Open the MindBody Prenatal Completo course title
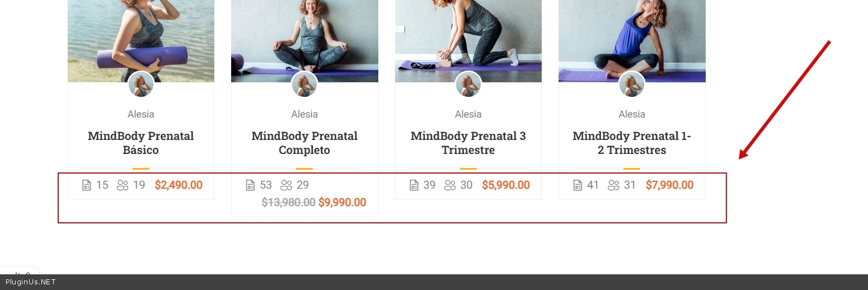The height and width of the screenshot is (290, 868). click(304, 143)
